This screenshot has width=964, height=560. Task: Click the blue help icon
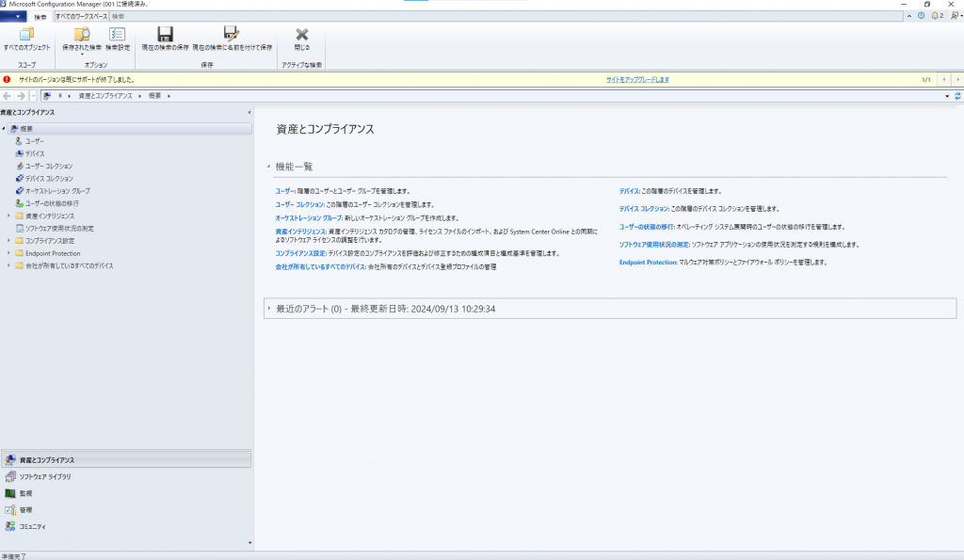(x=921, y=16)
